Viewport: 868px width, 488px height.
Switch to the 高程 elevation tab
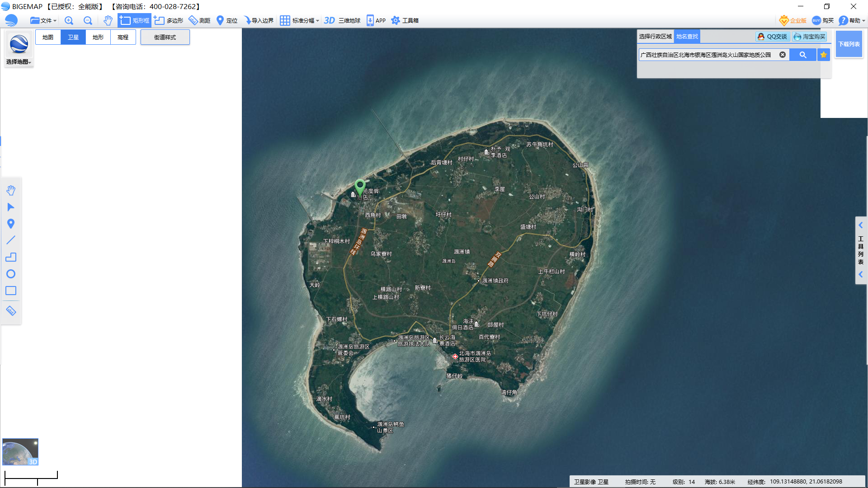(123, 37)
